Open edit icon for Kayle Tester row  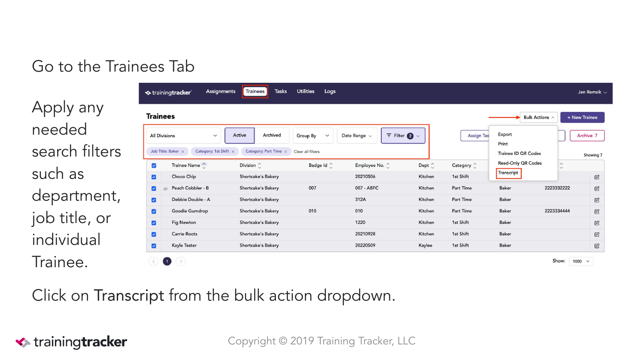coord(597,246)
